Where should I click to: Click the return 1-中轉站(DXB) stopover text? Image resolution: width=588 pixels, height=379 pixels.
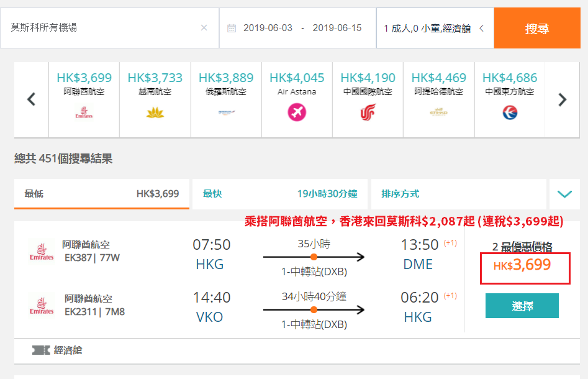coord(314,324)
